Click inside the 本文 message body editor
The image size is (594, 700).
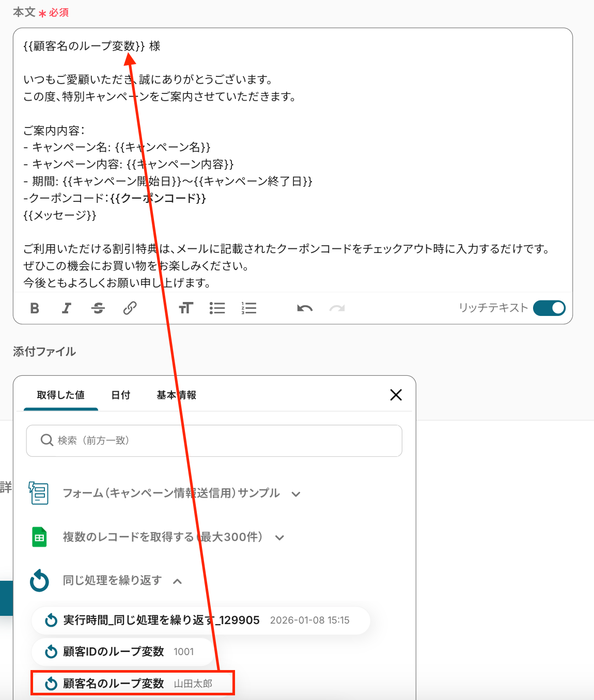pos(292,160)
